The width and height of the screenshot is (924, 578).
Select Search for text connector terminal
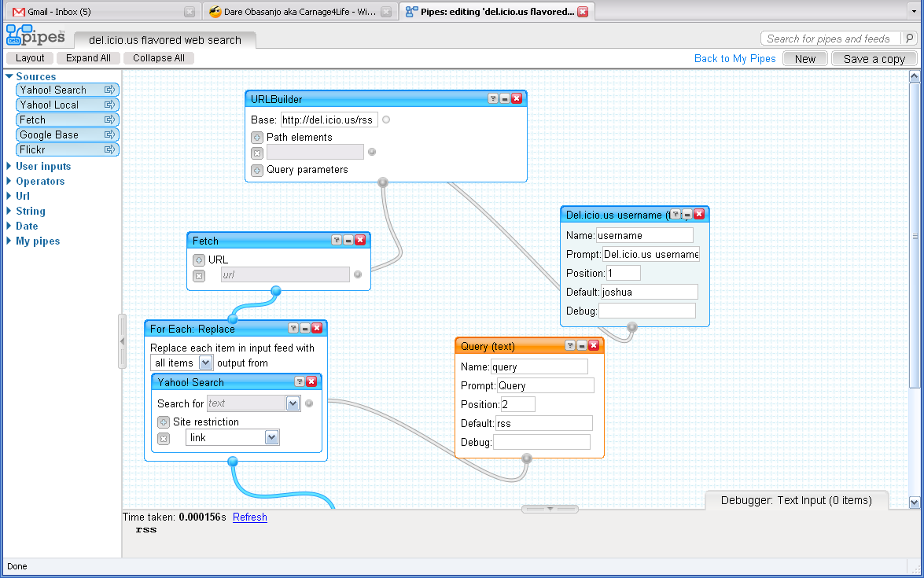coord(309,403)
